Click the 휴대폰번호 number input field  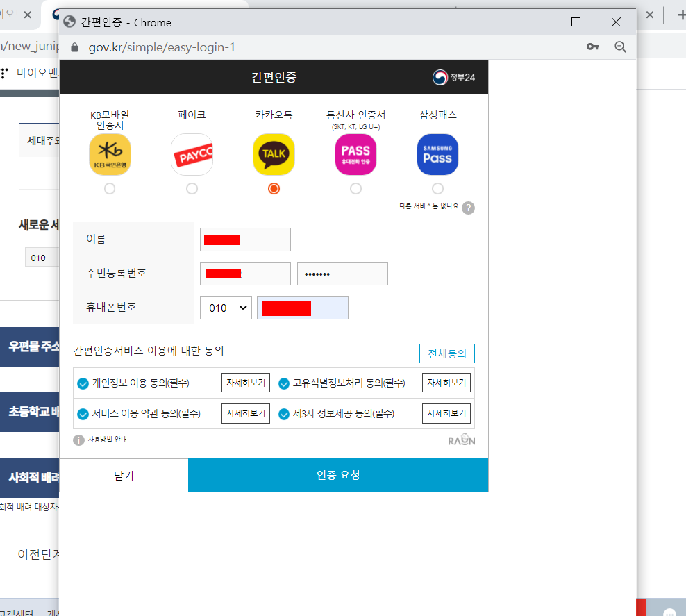tap(302, 308)
